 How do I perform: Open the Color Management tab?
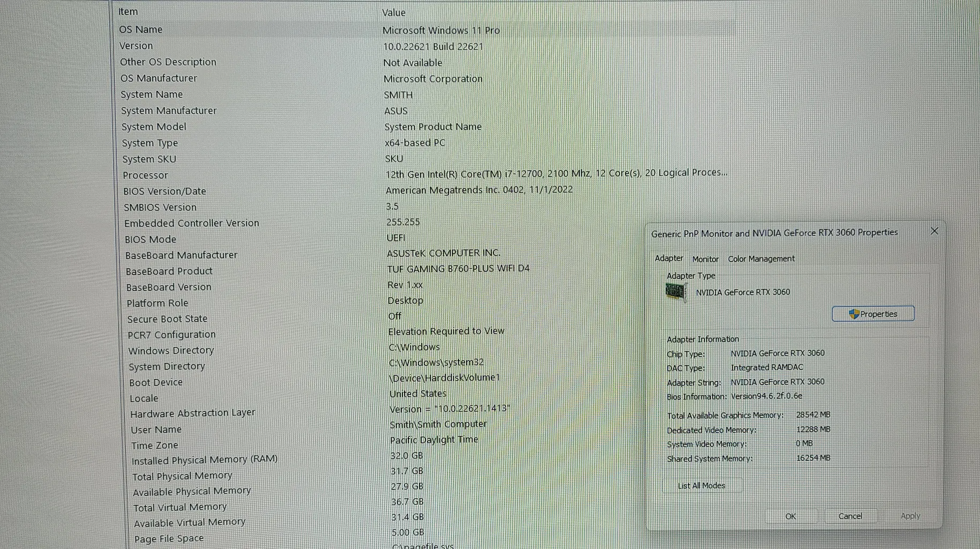click(x=761, y=259)
